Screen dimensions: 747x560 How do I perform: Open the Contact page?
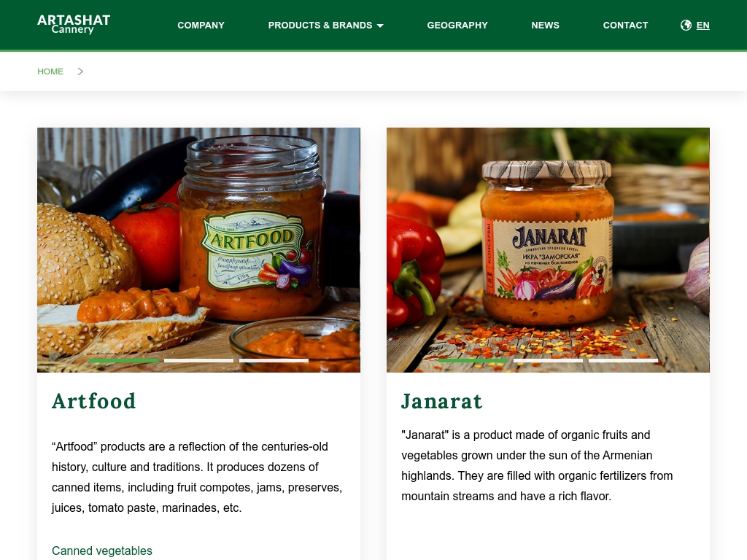(625, 26)
